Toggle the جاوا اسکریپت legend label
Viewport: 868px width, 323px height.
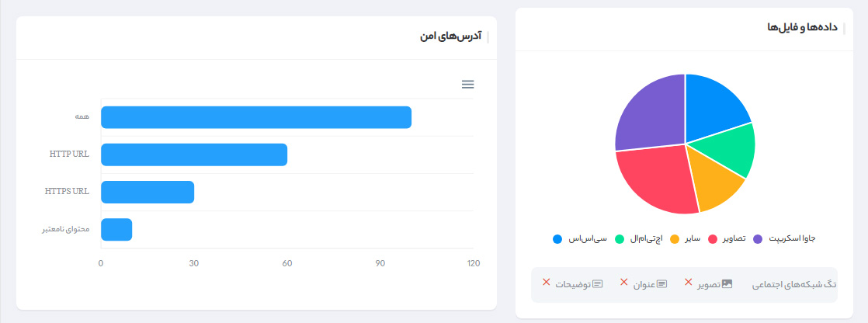pos(791,238)
